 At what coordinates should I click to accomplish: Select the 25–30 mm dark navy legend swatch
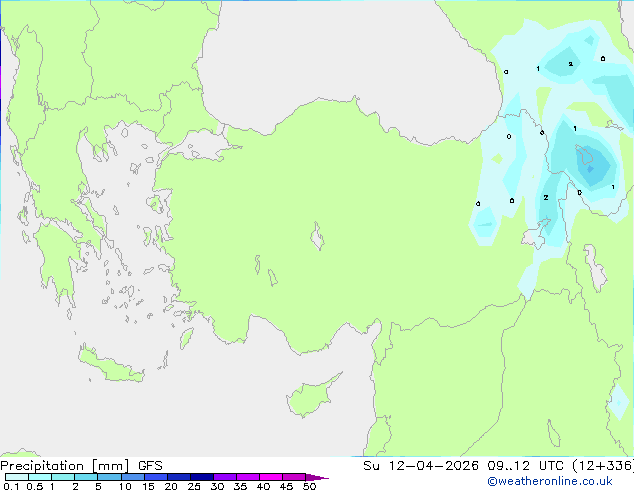click(202, 477)
